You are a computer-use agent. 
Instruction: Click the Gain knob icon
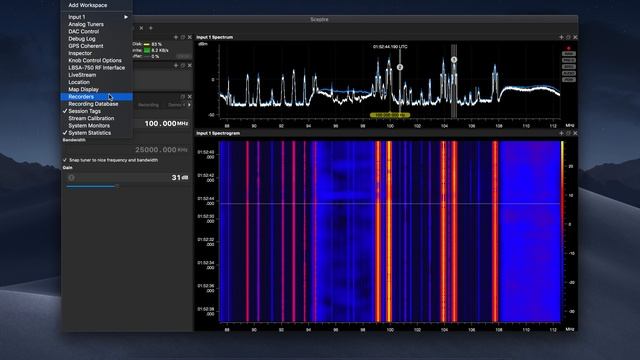[x=71, y=178]
